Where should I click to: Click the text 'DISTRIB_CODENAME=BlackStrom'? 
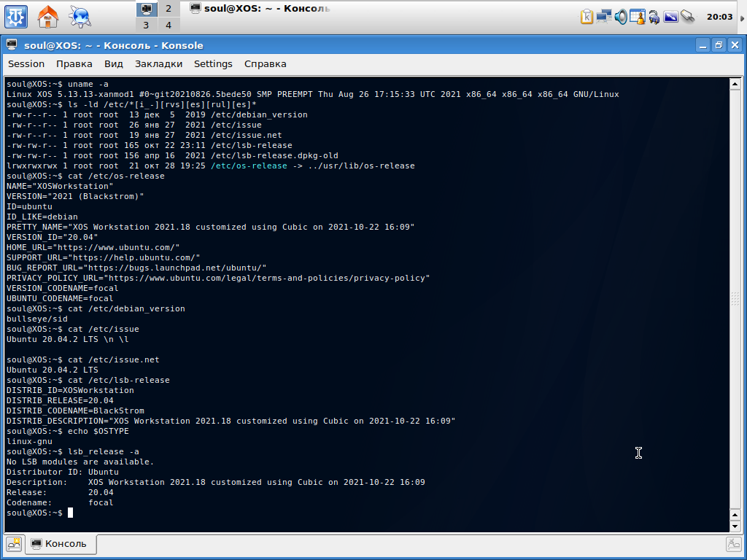point(75,411)
